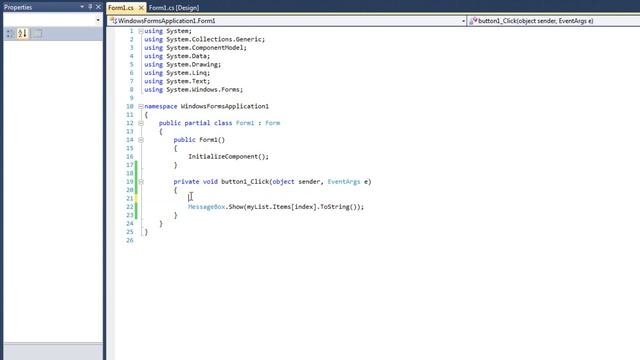
Task: Open the Property Pages icon in Properties toolbar
Action: point(37,33)
